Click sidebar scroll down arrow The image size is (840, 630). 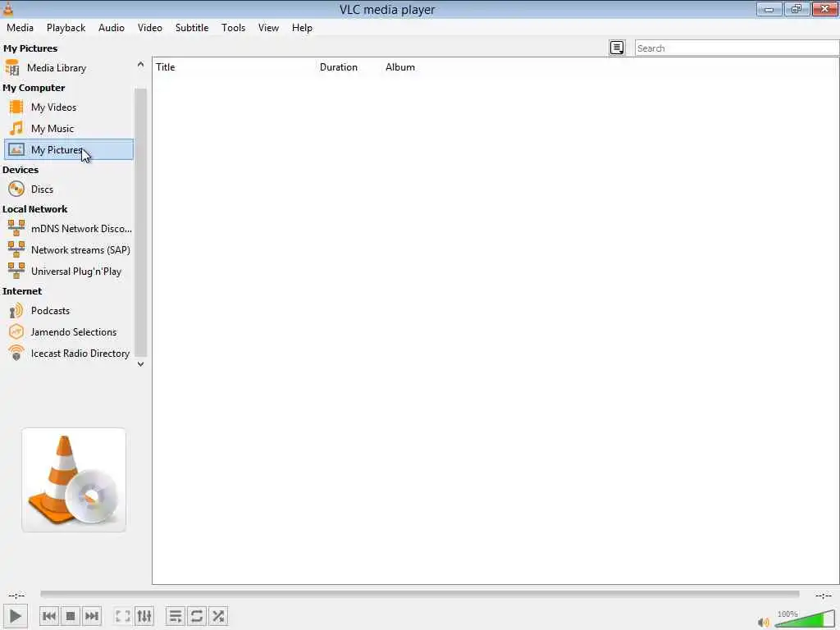[x=140, y=364]
